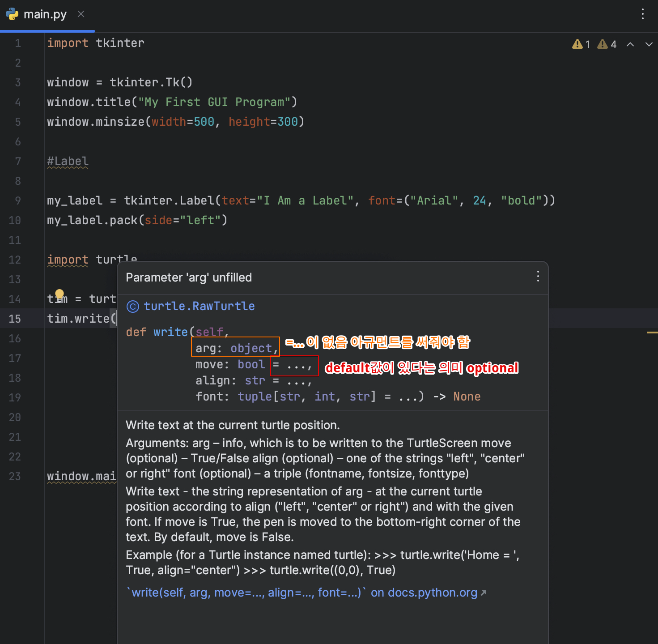Click the 'align: str' parameter text
The height and width of the screenshot is (644, 658).
230,380
